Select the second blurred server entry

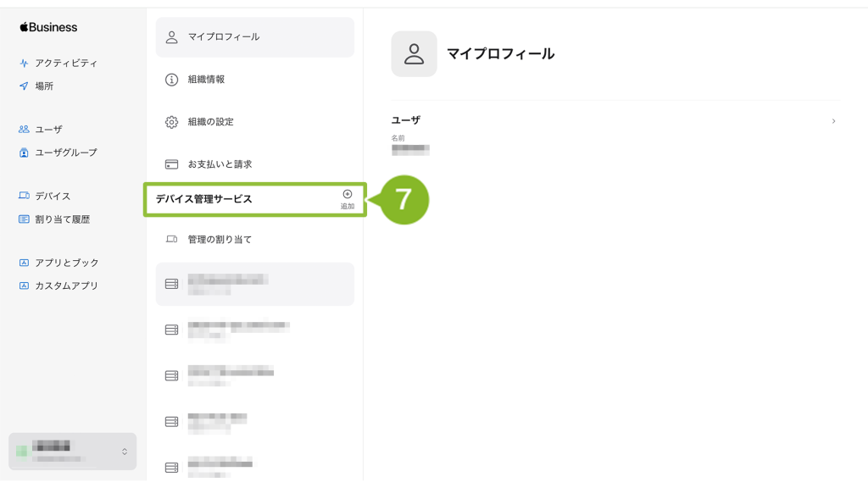(x=254, y=330)
